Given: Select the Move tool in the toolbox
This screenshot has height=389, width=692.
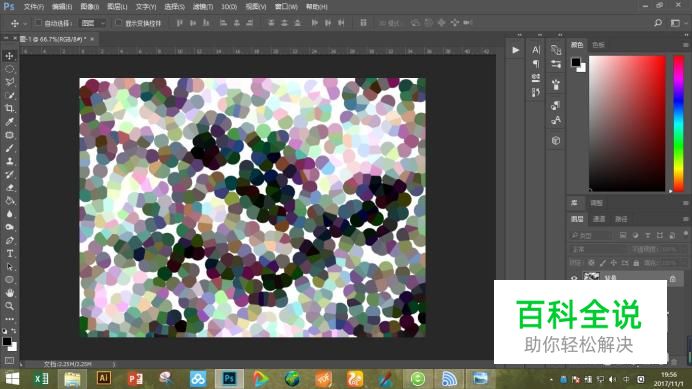Looking at the screenshot, I should coord(9,56).
